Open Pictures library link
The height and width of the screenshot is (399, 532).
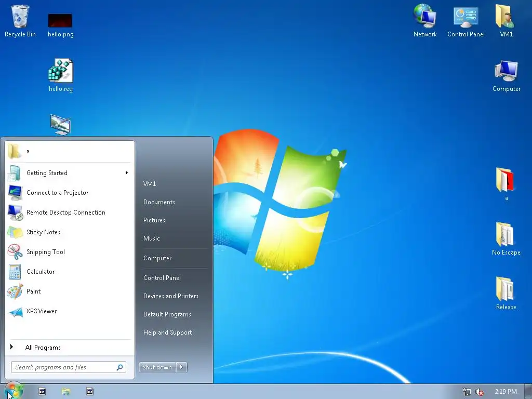pos(154,220)
